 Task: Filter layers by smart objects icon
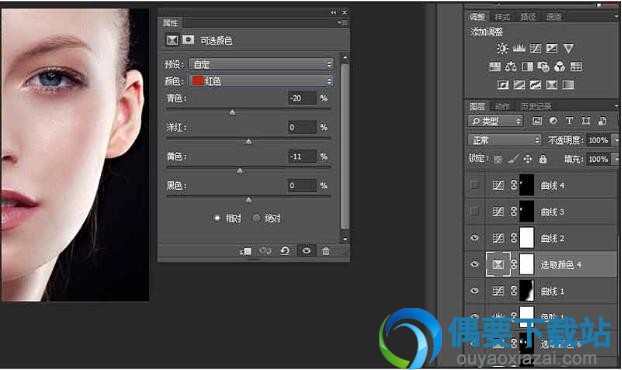click(x=602, y=121)
